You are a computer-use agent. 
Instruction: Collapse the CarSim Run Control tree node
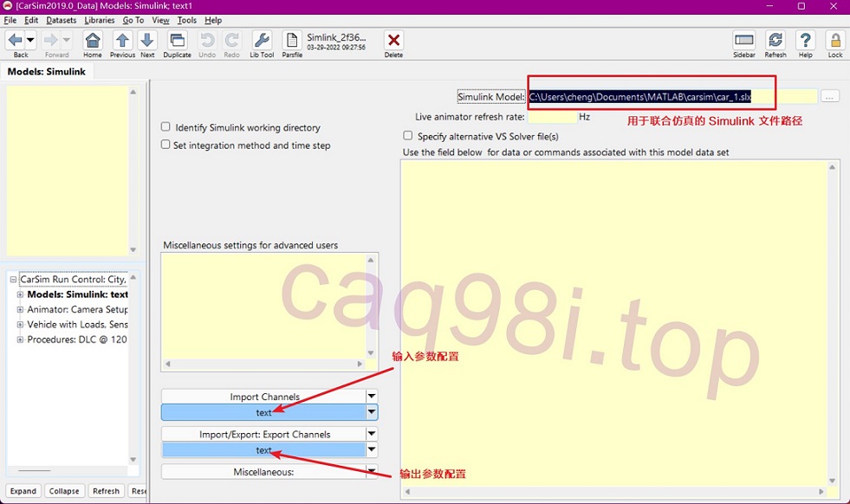[13, 280]
